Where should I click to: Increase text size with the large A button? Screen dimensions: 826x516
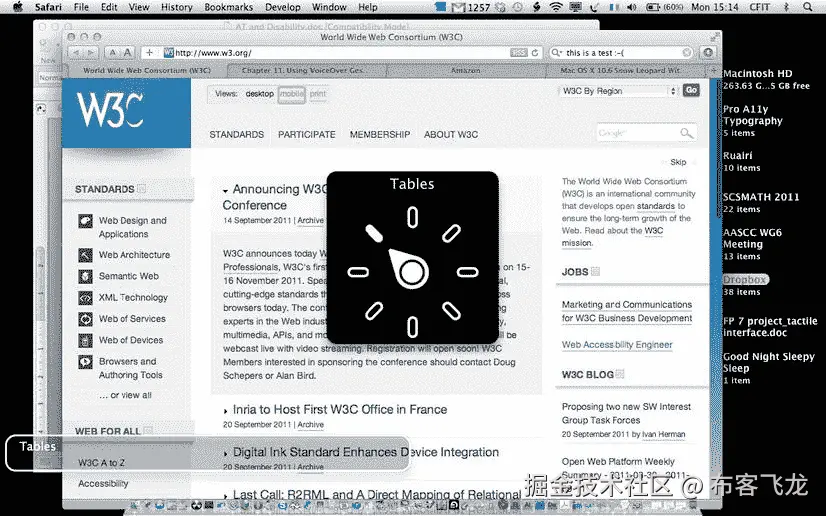click(127, 53)
